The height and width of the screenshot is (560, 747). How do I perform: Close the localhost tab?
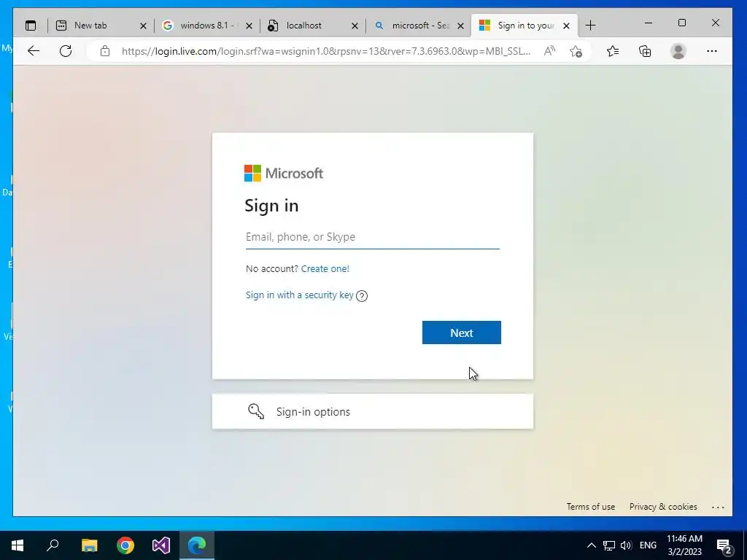[x=355, y=26]
